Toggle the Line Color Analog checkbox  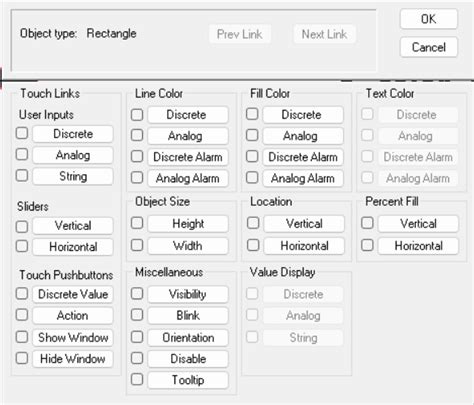[x=137, y=135]
